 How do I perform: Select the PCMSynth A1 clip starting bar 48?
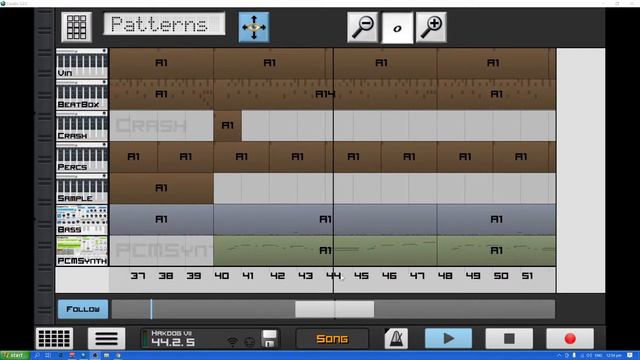(x=496, y=251)
